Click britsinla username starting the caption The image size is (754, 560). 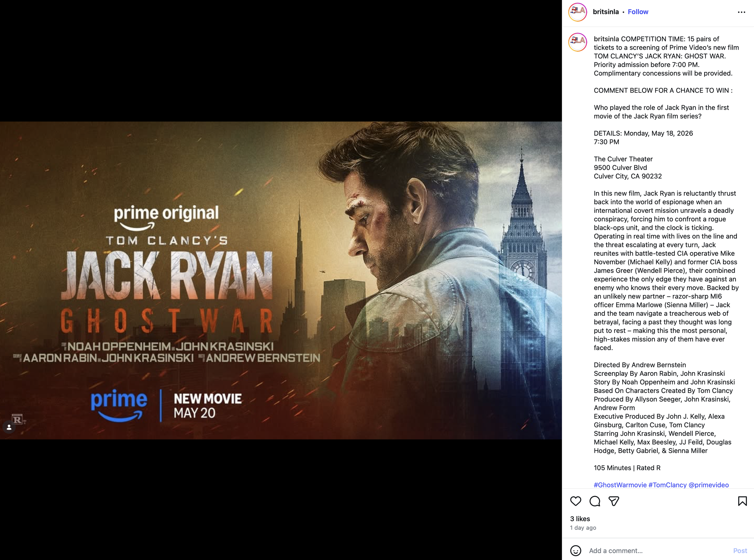[x=606, y=39]
